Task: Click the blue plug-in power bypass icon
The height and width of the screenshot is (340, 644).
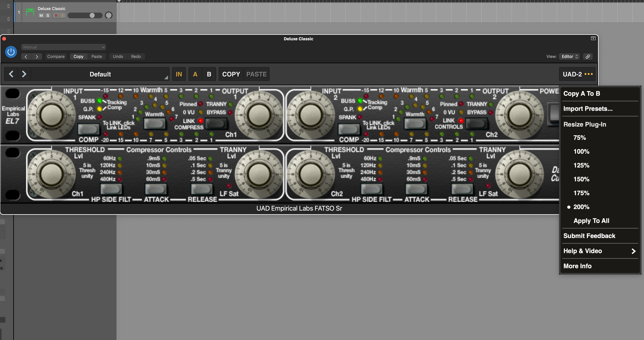Action: coord(11,52)
